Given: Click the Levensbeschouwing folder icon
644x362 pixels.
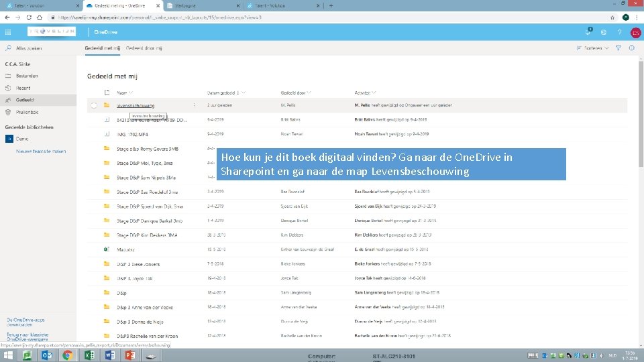Looking at the screenshot, I should pyautogui.click(x=107, y=105).
